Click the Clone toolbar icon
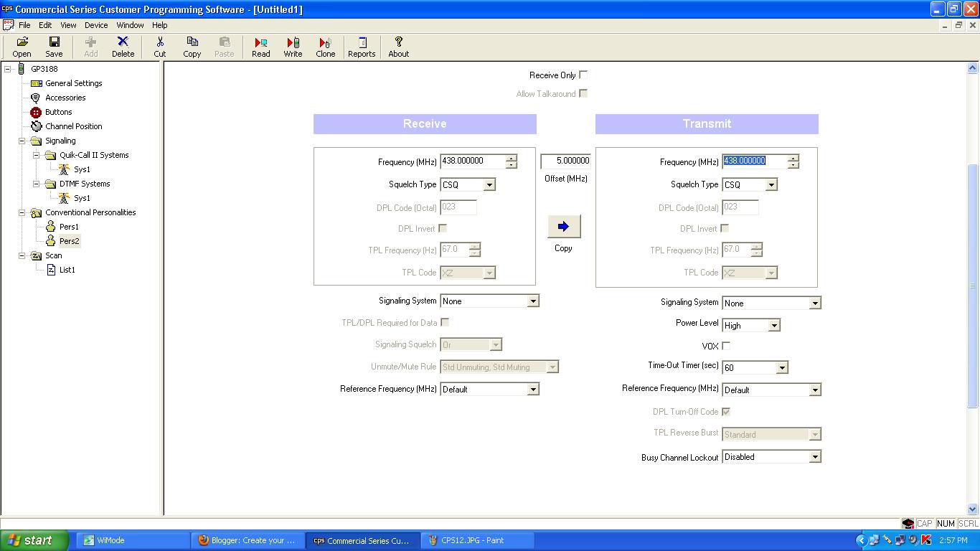The image size is (980, 551). (x=326, y=47)
